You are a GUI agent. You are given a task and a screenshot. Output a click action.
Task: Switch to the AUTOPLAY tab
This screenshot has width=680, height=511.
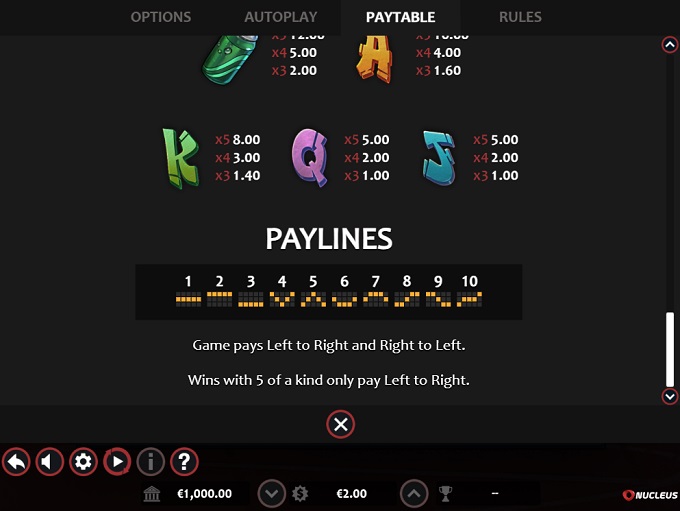pos(281,17)
